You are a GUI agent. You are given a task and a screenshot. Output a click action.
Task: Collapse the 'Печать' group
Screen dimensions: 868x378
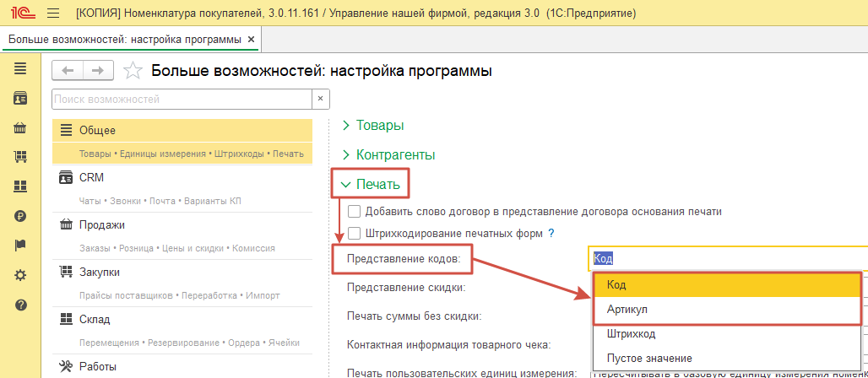coord(371,184)
